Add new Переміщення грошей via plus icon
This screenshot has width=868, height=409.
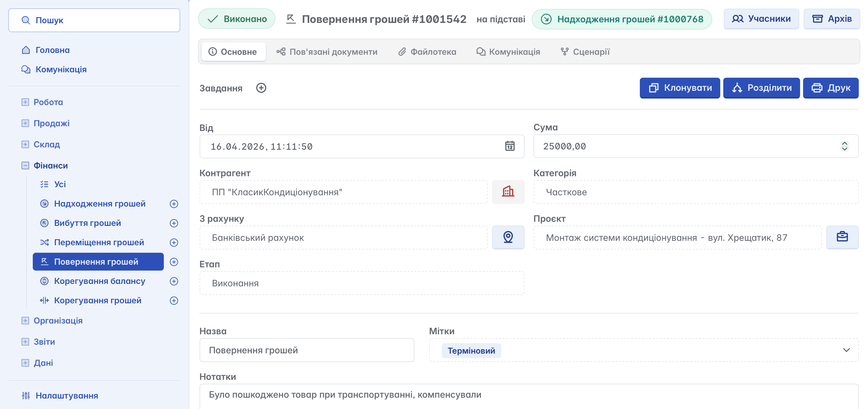coord(174,242)
